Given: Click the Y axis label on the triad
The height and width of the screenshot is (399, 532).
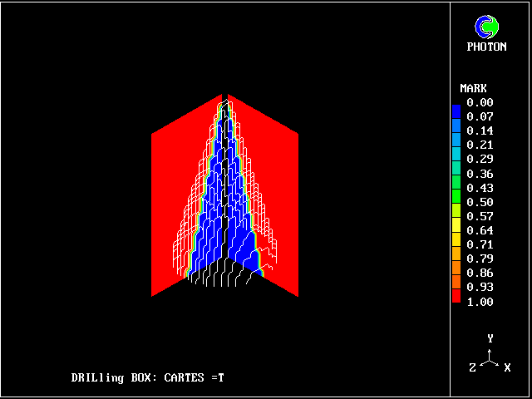Looking at the screenshot, I should point(490,338).
